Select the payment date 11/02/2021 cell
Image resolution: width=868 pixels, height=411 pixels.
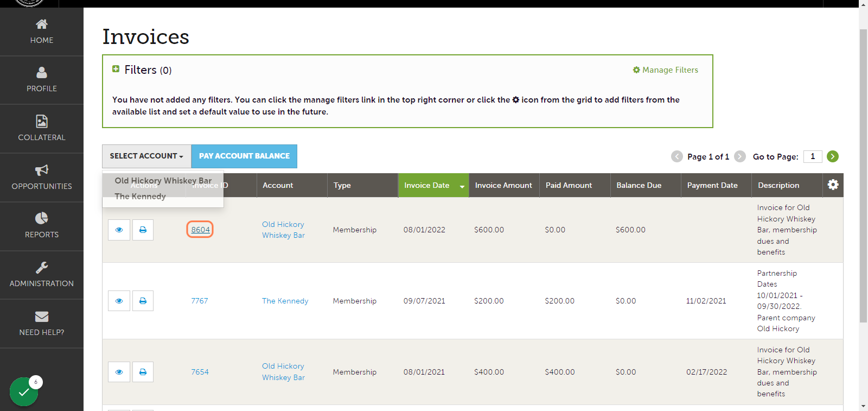click(x=706, y=301)
